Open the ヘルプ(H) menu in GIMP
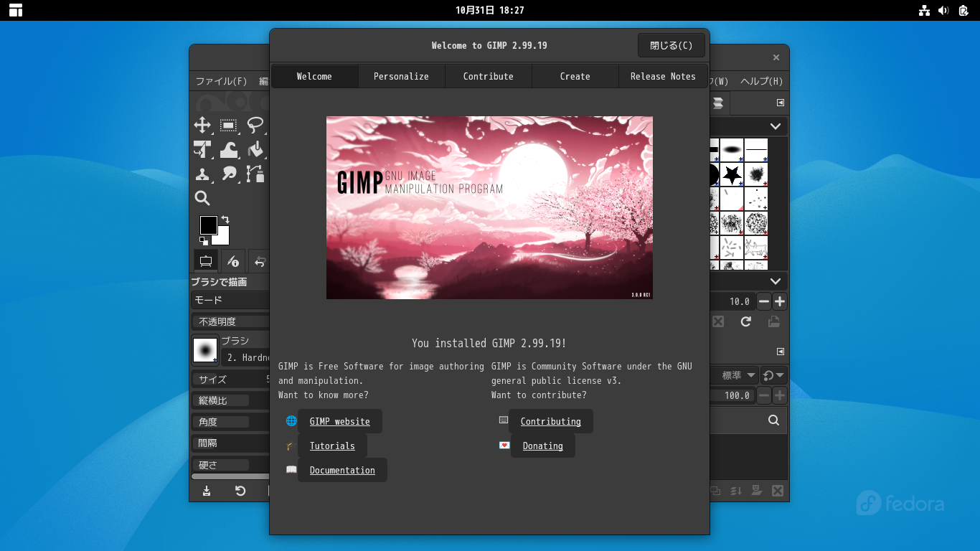 [762, 81]
